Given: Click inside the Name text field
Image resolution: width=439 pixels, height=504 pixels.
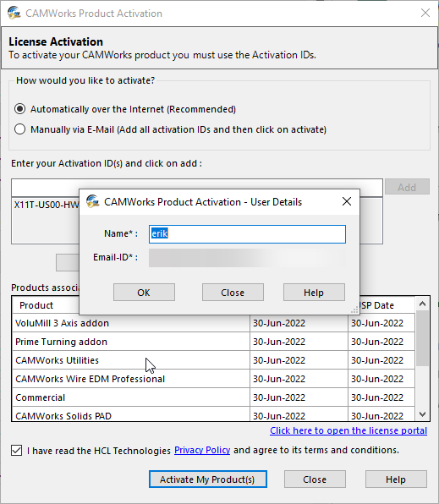Looking at the screenshot, I should coord(247,234).
